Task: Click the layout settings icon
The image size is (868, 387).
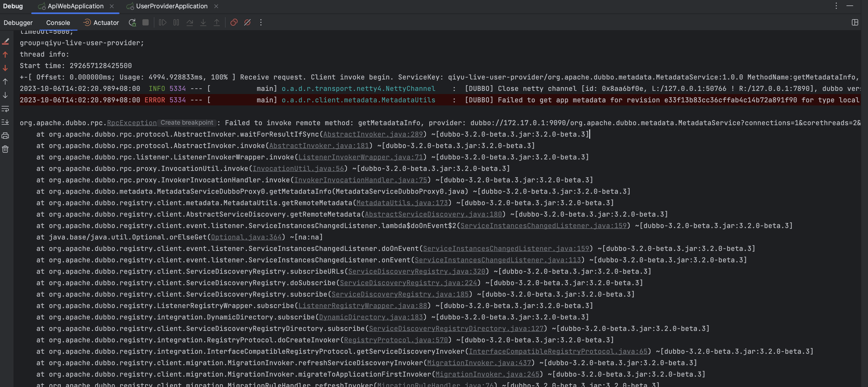Action: 855,23
